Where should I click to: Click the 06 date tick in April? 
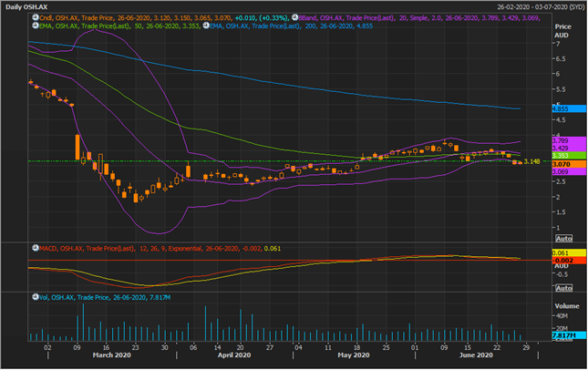tap(192, 347)
